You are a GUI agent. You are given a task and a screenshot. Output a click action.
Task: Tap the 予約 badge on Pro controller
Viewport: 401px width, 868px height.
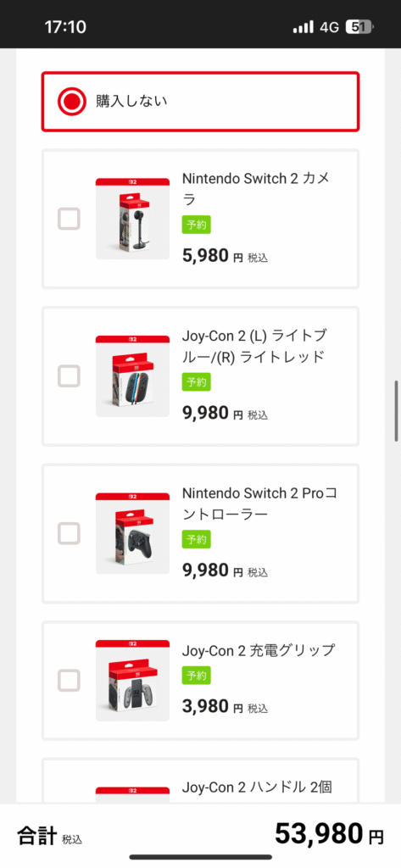197,539
